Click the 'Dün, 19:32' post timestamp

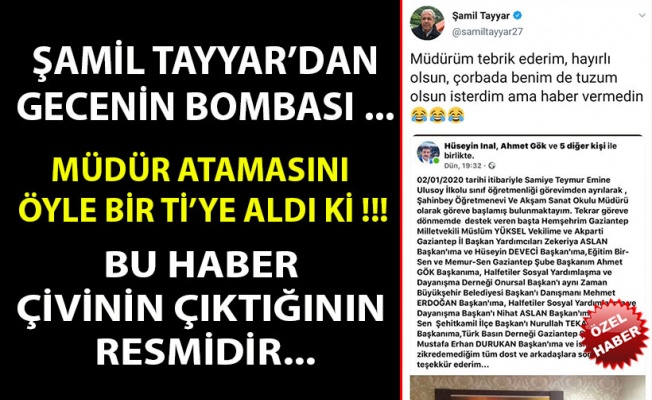[463, 165]
